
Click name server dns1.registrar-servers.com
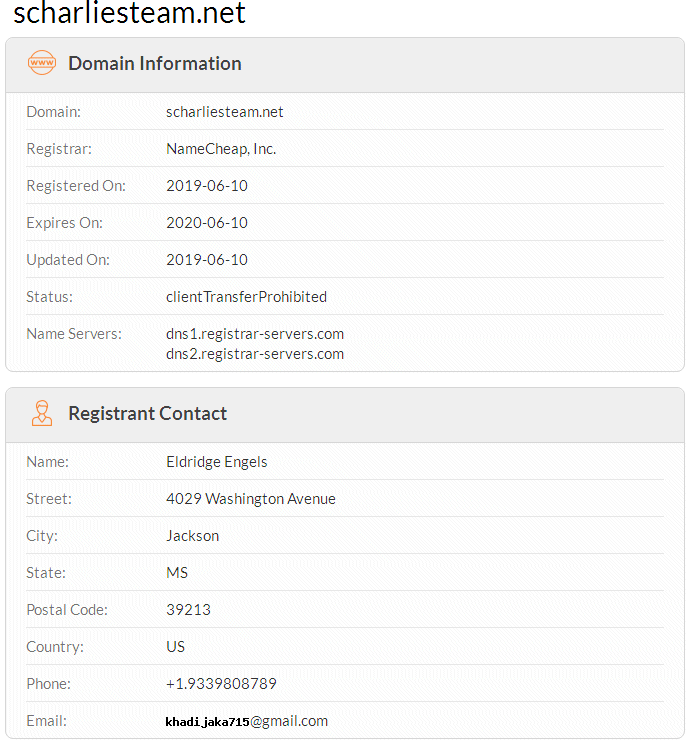coord(255,334)
